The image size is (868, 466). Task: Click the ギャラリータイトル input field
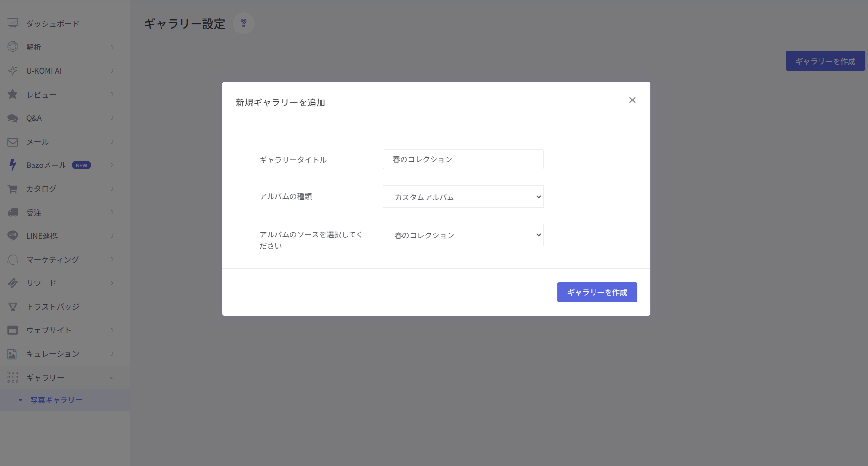(463, 159)
